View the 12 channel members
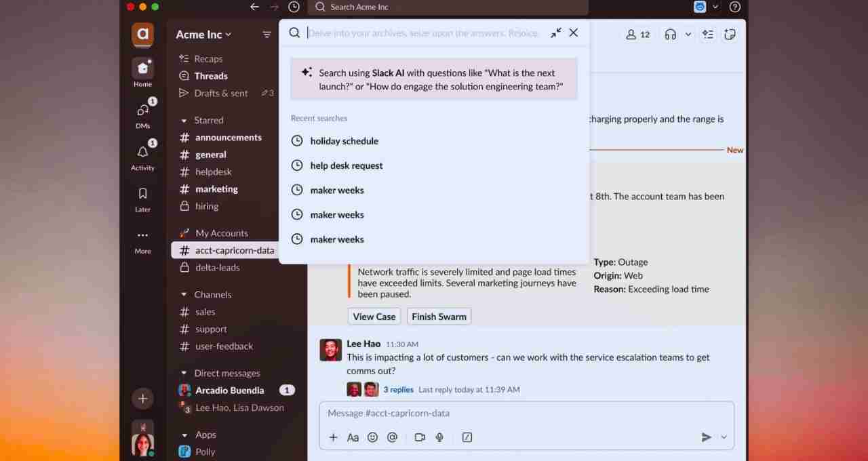 click(637, 35)
